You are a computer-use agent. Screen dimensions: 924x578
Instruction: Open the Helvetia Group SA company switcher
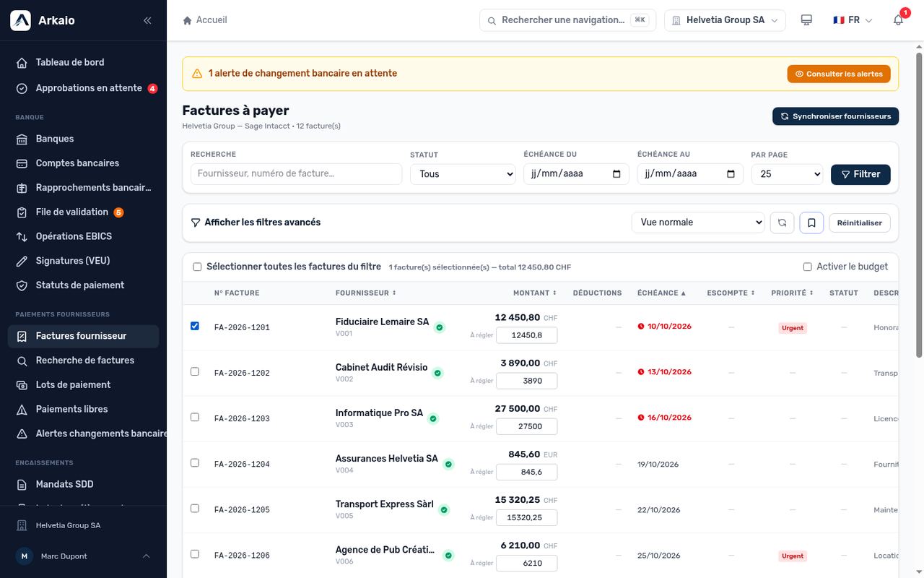[x=725, y=20]
